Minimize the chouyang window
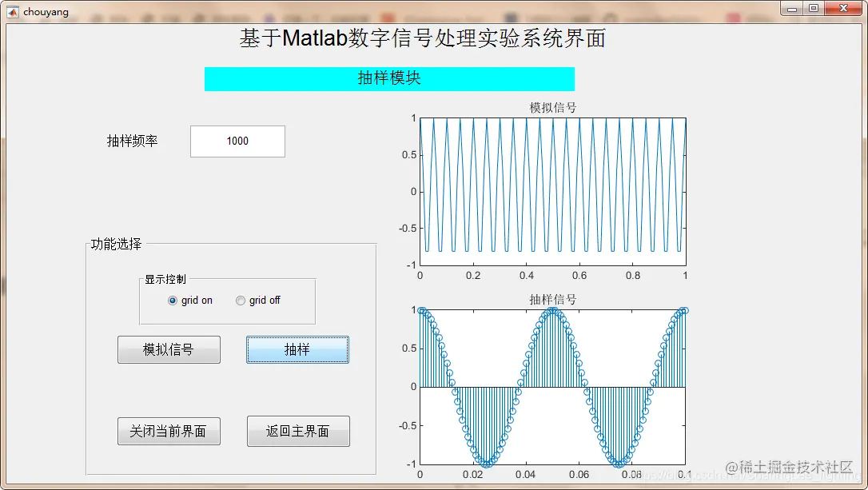Image resolution: width=868 pixels, height=490 pixels. [x=792, y=8]
